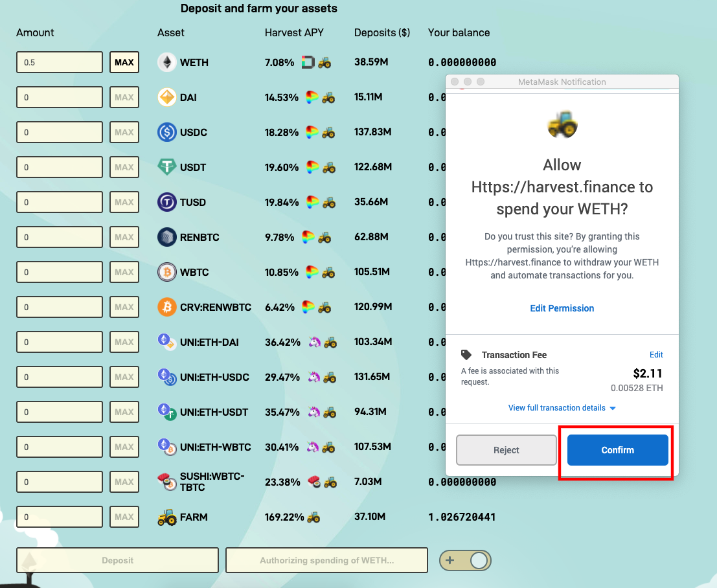This screenshot has width=717, height=588.
Task: Toggle the plus switch next to Authorizing button
Action: (465, 560)
